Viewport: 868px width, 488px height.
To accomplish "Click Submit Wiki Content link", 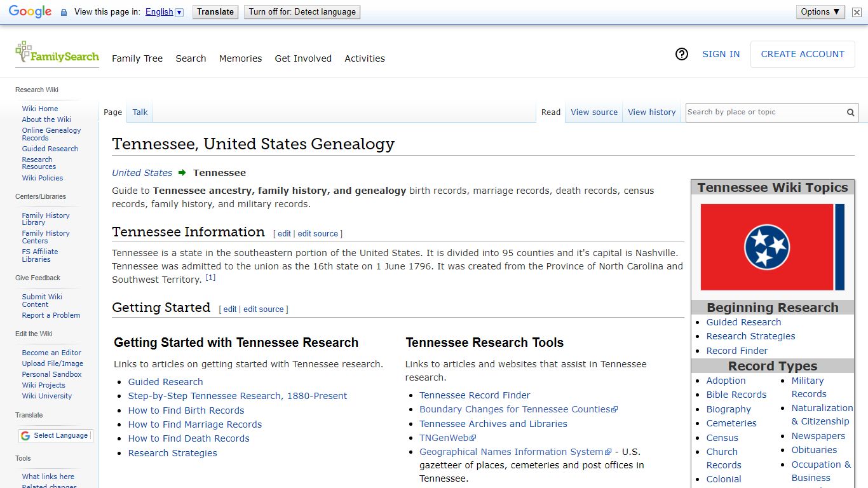I will (x=42, y=301).
